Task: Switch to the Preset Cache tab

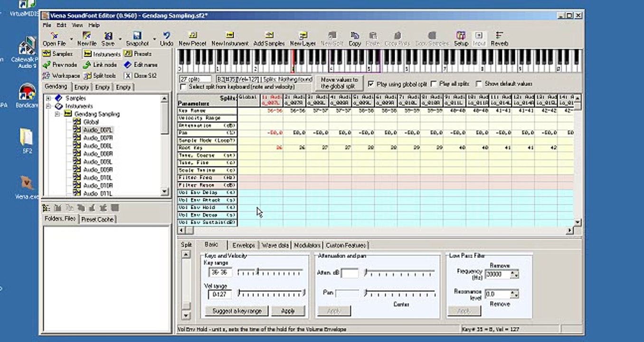Action: pos(98,219)
